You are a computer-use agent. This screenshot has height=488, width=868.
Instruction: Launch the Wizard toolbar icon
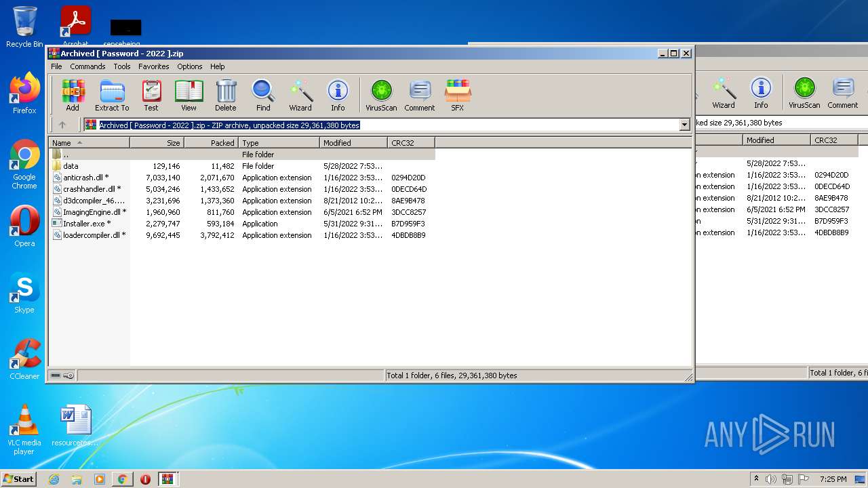[300, 95]
